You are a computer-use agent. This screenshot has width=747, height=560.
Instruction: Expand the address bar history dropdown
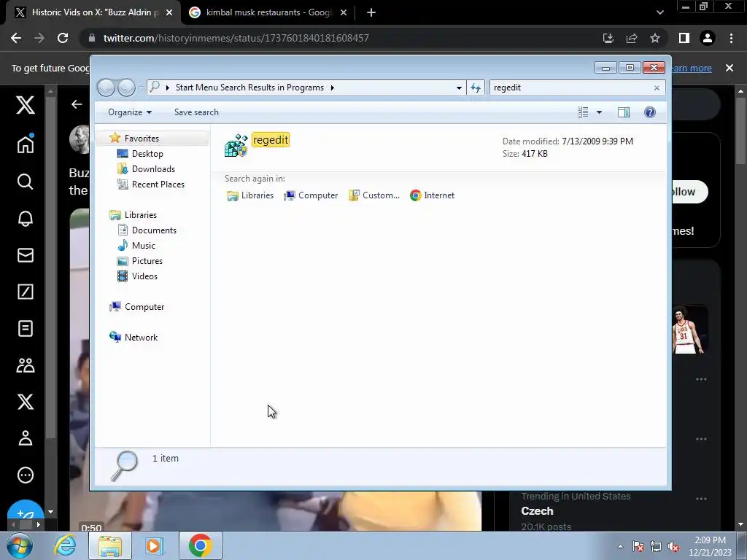(x=459, y=88)
